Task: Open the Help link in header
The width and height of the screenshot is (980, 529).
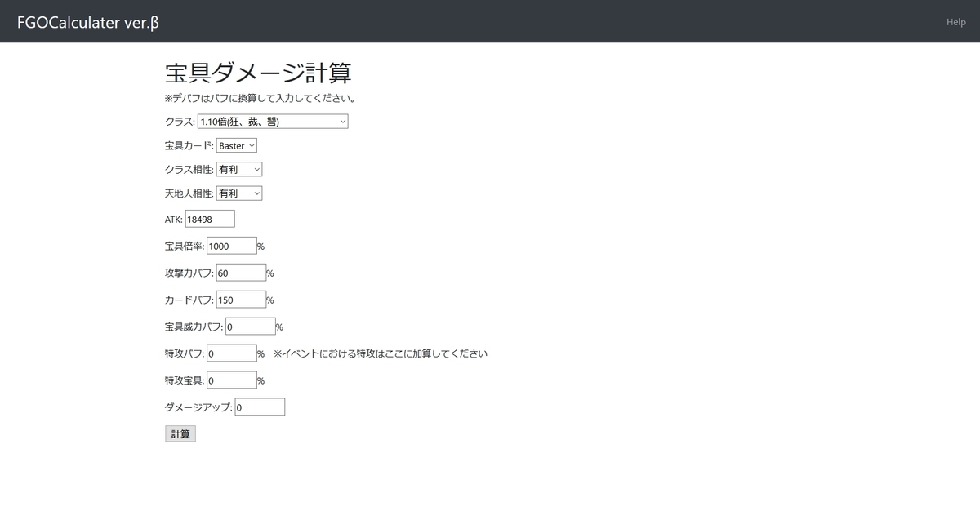Action: pyautogui.click(x=956, y=22)
